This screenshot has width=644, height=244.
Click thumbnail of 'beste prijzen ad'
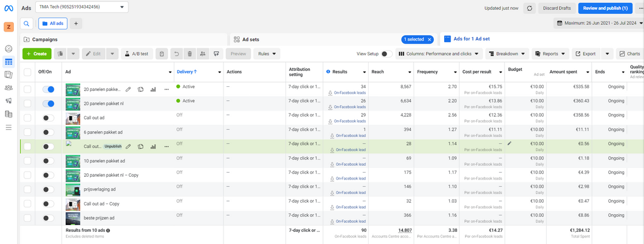pyautogui.click(x=73, y=218)
